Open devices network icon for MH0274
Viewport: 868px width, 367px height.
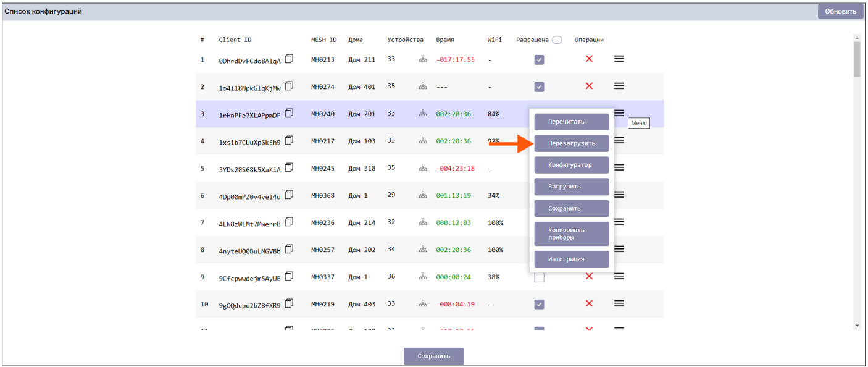tap(423, 86)
